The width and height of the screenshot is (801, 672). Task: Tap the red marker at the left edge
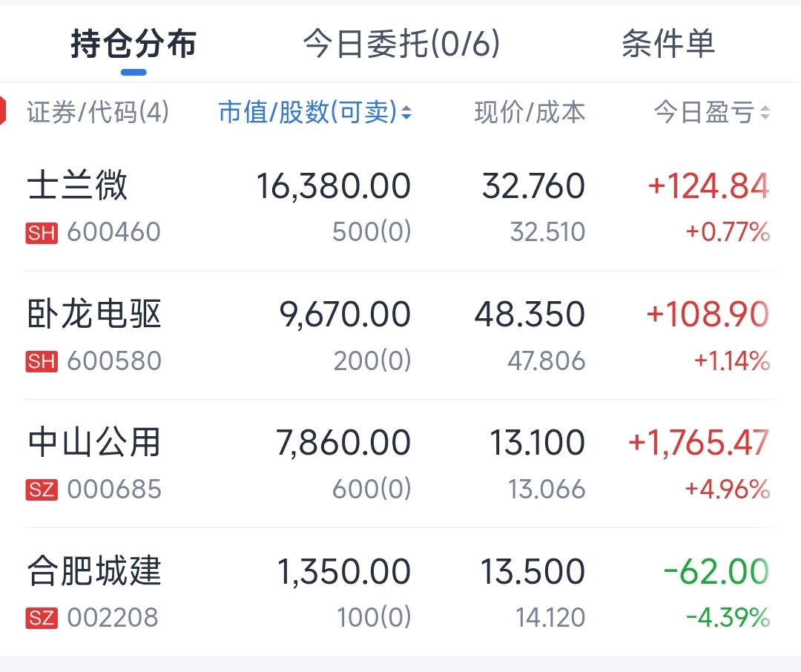pyautogui.click(x=3, y=111)
